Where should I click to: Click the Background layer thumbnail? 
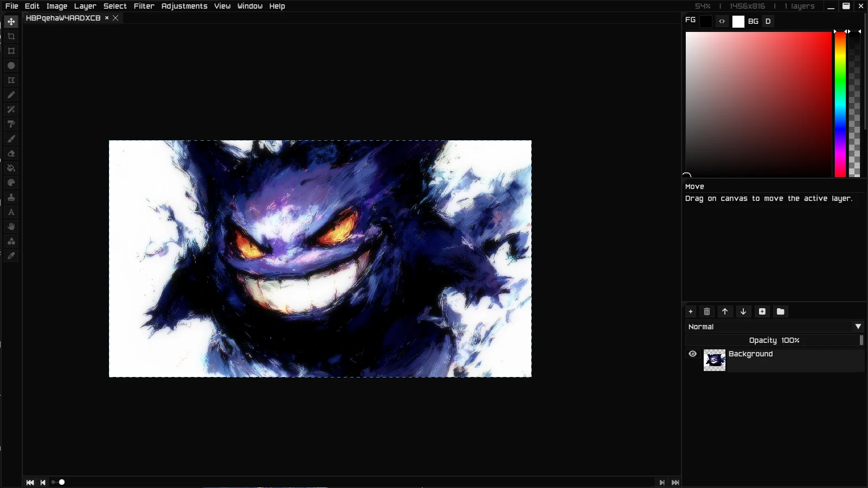coord(715,360)
